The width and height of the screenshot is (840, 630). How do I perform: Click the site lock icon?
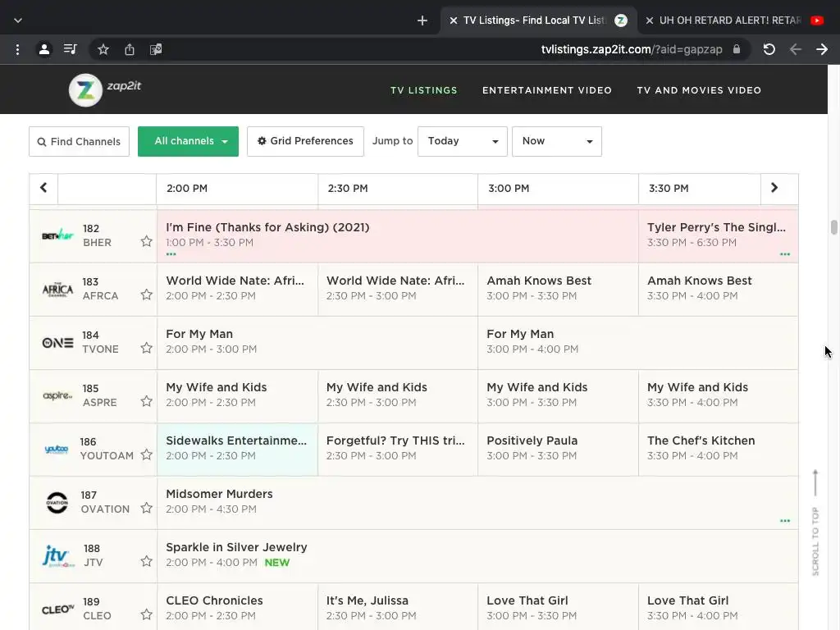737,49
